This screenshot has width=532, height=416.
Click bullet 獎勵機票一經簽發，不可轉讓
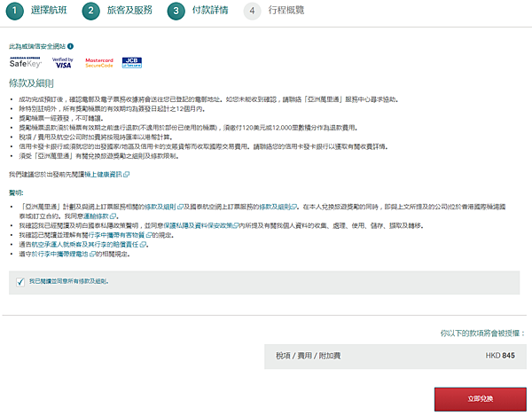(61, 119)
